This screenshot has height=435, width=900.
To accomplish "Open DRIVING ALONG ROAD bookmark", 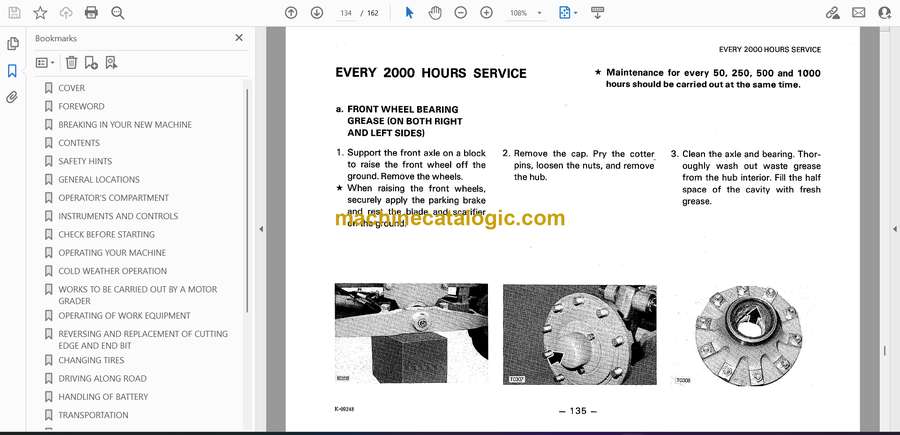I will coord(102,379).
